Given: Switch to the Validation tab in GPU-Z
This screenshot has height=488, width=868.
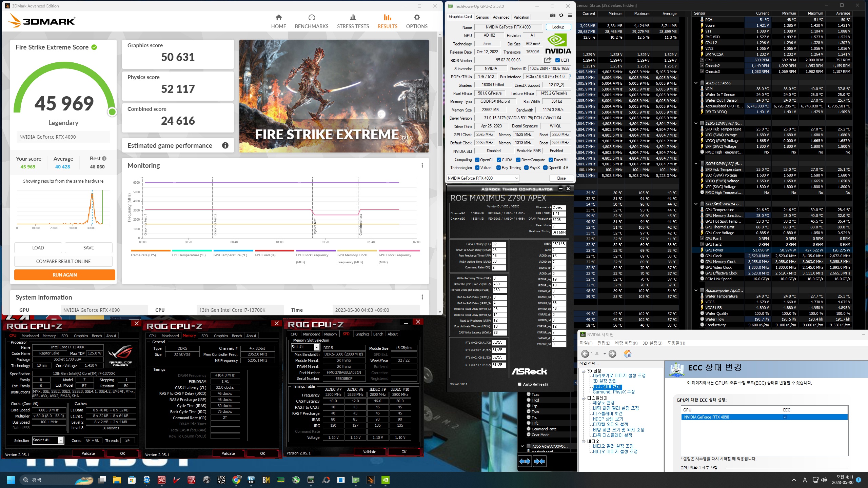Looking at the screenshot, I should pos(521,17).
